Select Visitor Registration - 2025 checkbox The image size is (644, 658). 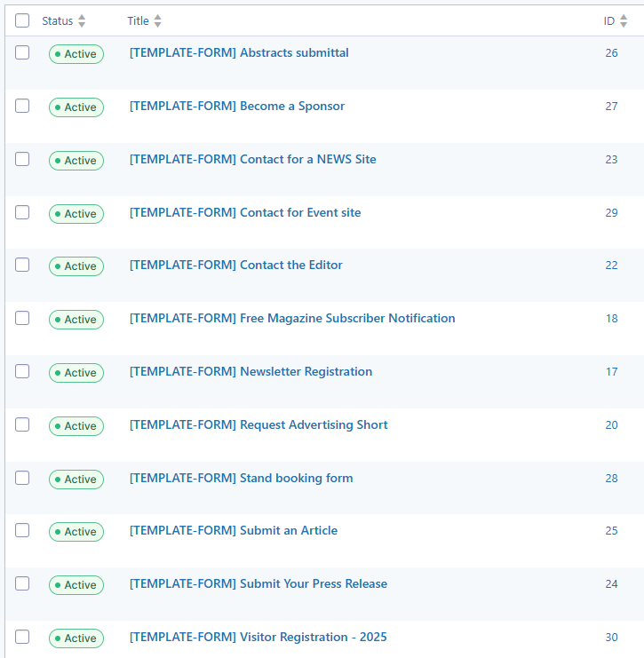[x=22, y=638]
